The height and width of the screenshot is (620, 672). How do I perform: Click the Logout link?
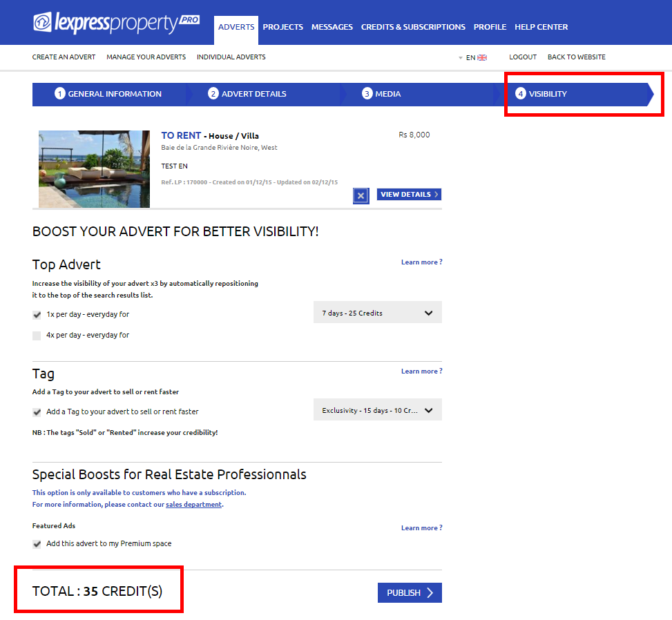click(x=523, y=57)
